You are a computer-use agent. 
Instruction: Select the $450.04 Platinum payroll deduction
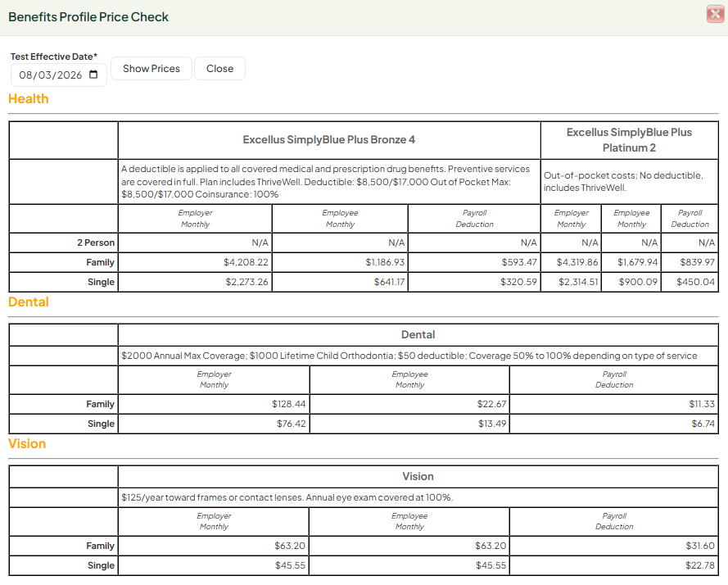click(695, 282)
